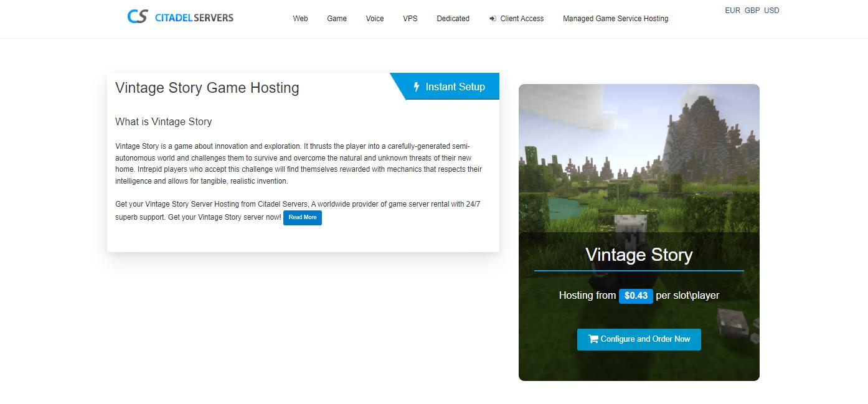Screen dimensions: 868x404
Task: Open Managed Game Service Hosting page
Action: pos(615,19)
